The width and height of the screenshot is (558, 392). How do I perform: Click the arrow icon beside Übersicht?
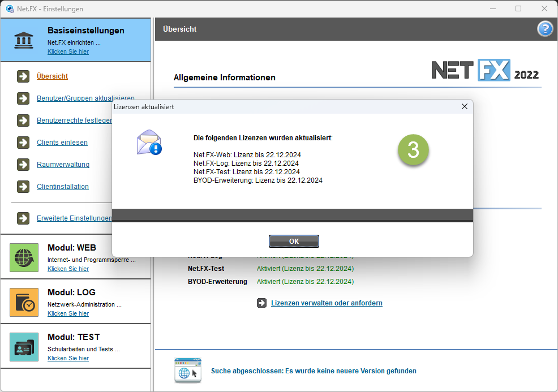(x=23, y=76)
